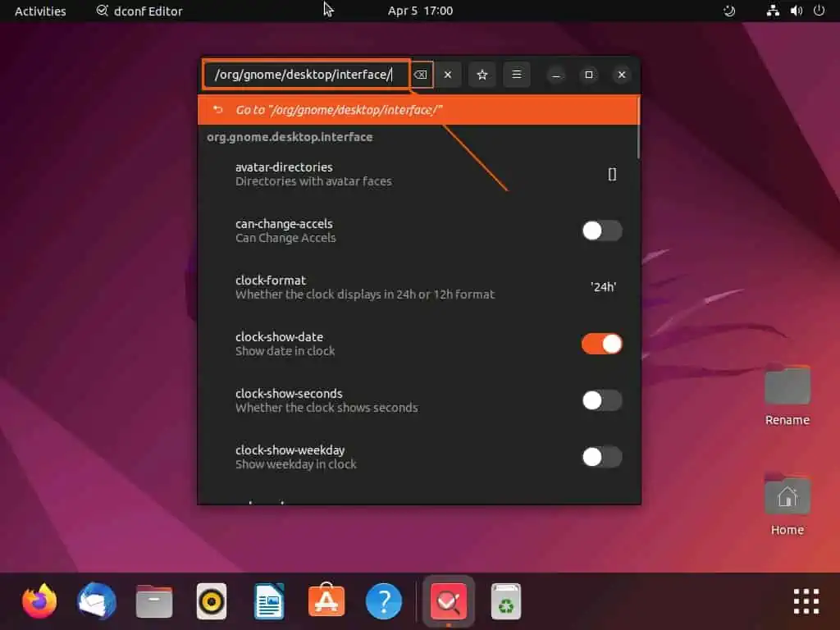Click Go to "/org/gnome/desktop/interface/" row
Viewport: 840px width, 630px height.
[x=418, y=110]
